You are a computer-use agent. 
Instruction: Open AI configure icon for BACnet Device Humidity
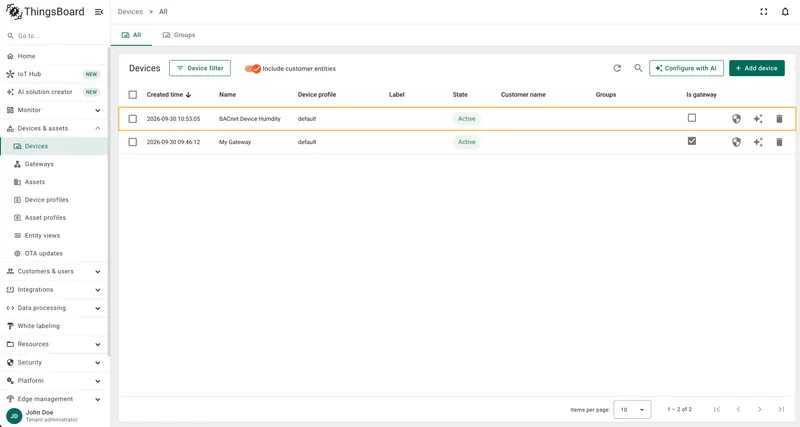(758, 119)
